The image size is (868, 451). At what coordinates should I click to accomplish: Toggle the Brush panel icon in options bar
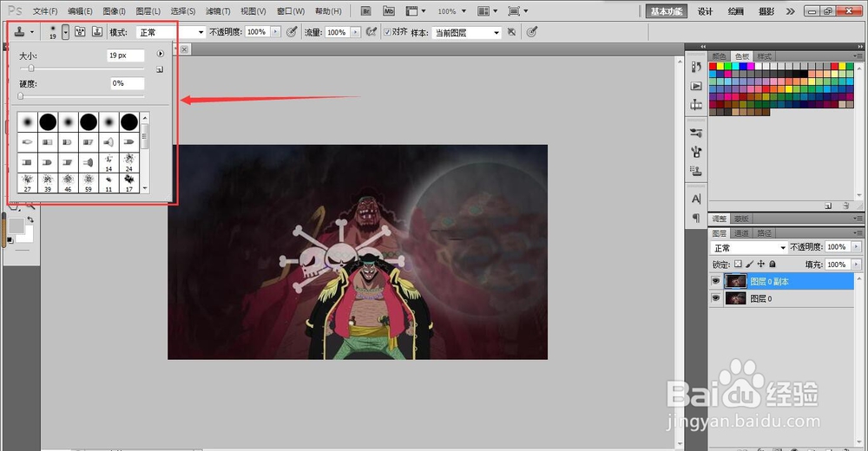tap(80, 32)
